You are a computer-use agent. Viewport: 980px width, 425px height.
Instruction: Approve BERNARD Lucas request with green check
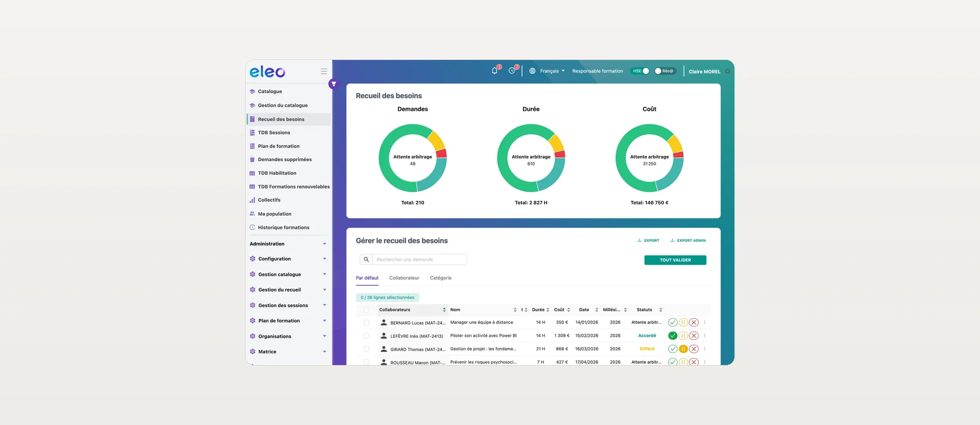click(673, 323)
